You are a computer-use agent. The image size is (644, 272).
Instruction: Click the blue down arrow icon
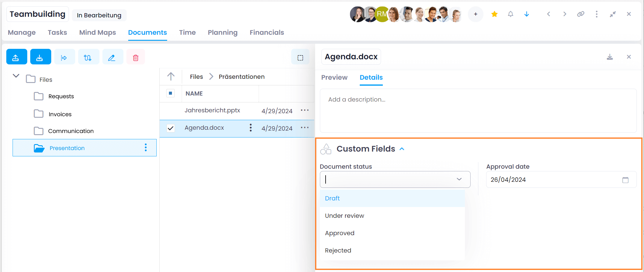(527, 14)
